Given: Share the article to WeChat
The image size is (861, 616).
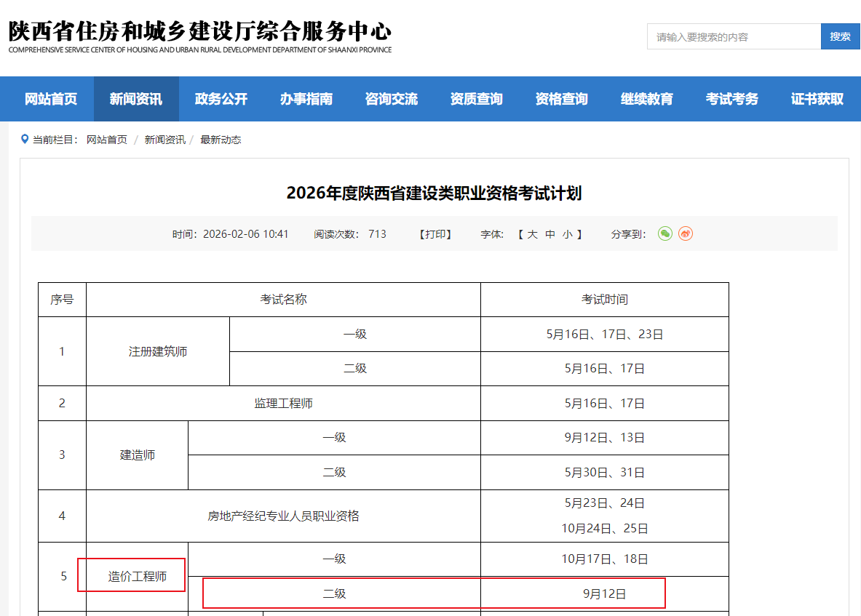Looking at the screenshot, I should (x=664, y=233).
